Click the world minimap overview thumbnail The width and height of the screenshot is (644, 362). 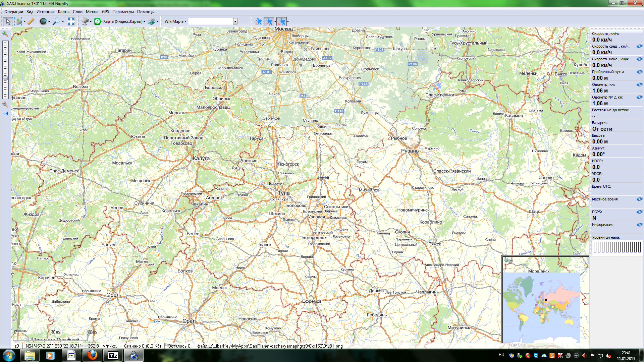[x=541, y=307]
